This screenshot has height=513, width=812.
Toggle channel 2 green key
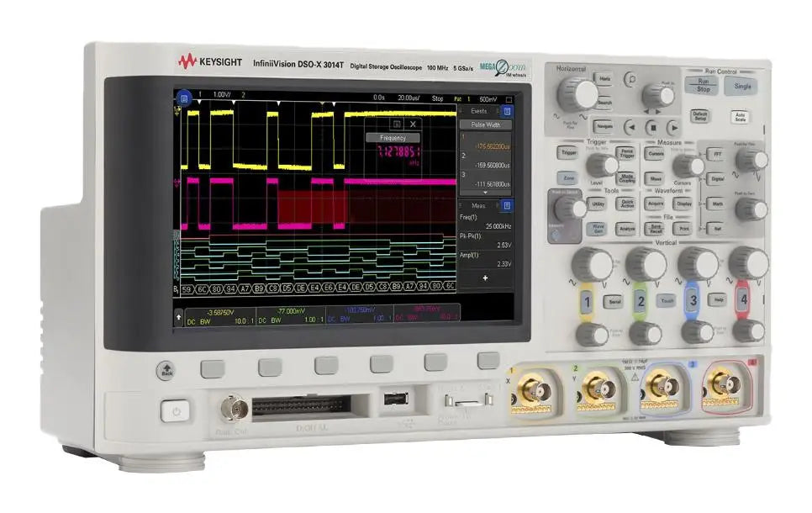[x=640, y=302]
